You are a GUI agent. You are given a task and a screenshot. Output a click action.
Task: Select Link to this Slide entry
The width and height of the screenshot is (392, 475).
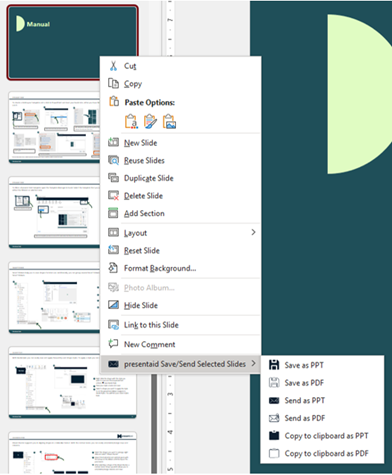[x=180, y=325]
